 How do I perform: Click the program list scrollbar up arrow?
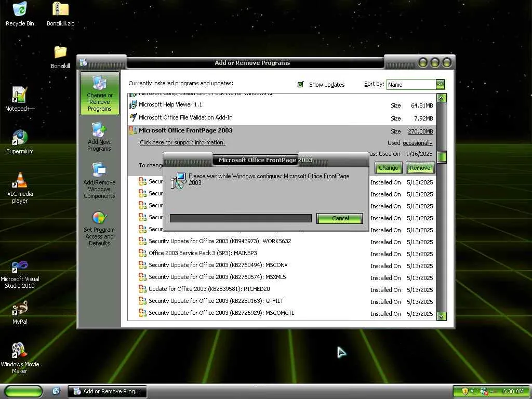click(442, 98)
